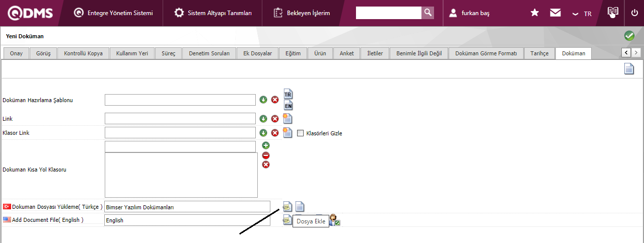Click the TR template icon
Image resolution: width=644 pixels, height=243 pixels.
coord(288,94)
